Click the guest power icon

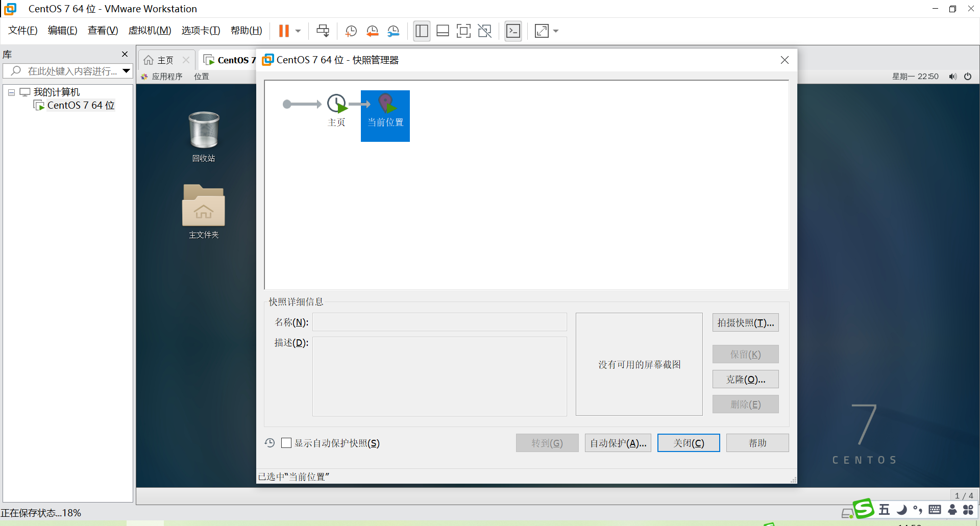(x=968, y=77)
